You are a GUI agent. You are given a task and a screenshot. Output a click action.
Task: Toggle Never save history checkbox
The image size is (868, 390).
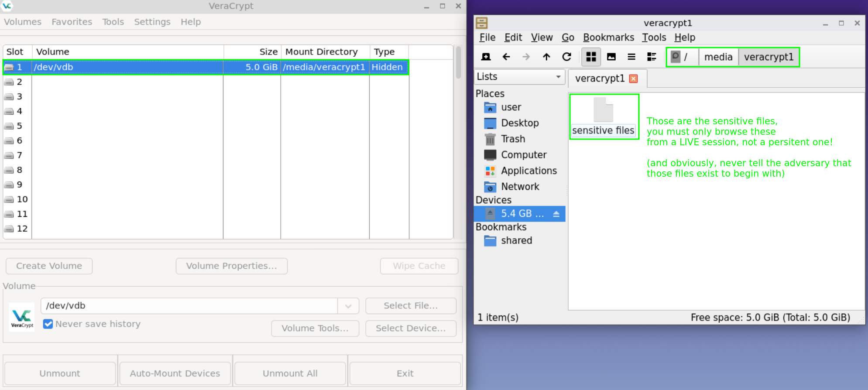[x=48, y=324]
